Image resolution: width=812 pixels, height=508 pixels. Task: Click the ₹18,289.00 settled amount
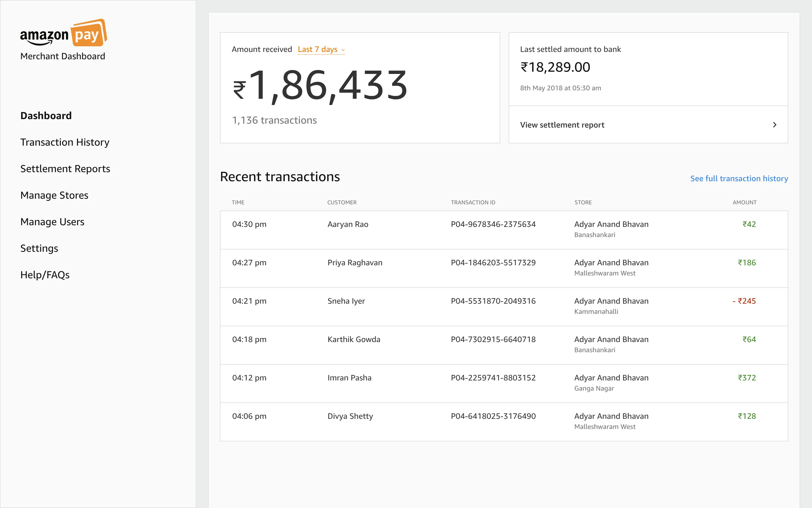[x=555, y=67]
